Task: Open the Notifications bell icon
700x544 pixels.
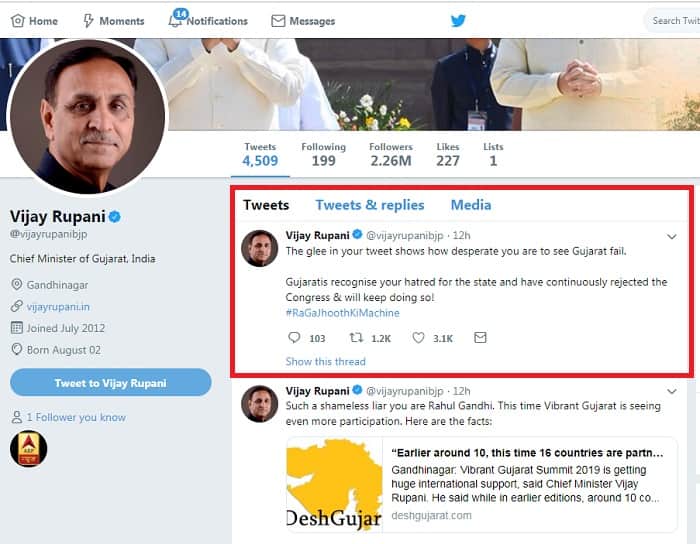Action: pyautogui.click(x=175, y=20)
